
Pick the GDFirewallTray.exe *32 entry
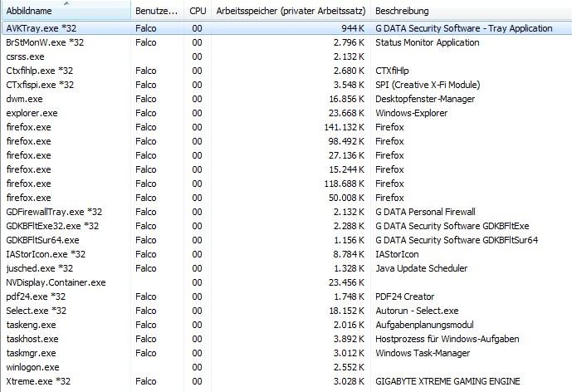(x=54, y=212)
